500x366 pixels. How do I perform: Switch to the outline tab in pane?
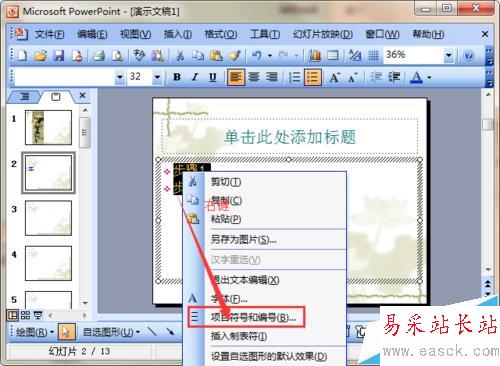coord(24,97)
